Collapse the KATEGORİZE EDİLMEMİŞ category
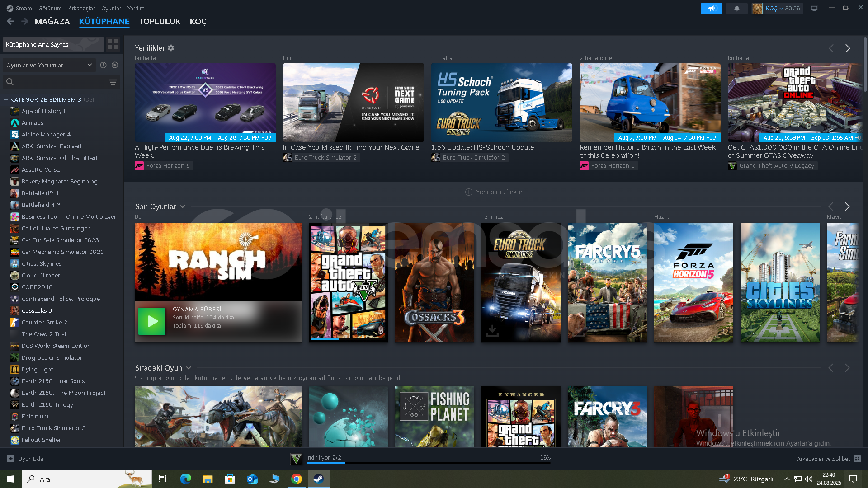Viewport: 868px width, 488px height. pos(6,100)
